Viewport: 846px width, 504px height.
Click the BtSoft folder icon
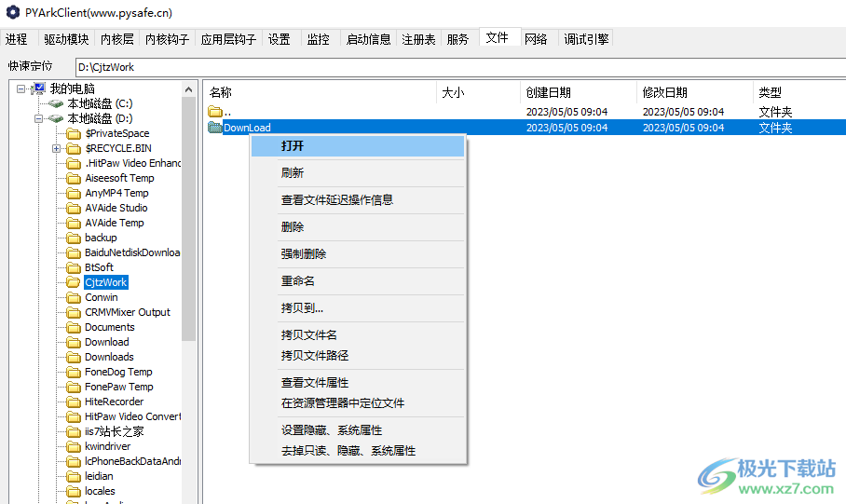coord(74,267)
